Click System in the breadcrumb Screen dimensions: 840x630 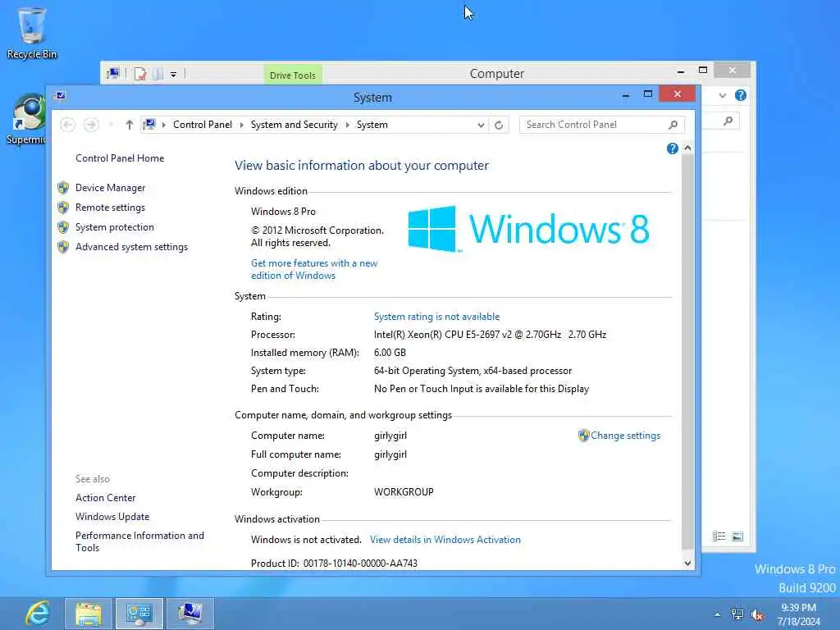372,125
